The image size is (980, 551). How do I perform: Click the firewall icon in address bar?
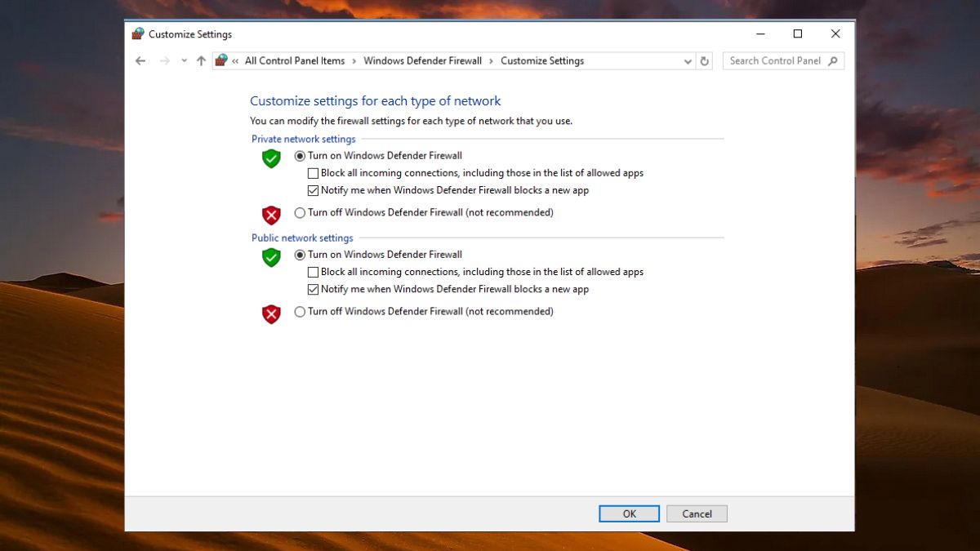221,60
